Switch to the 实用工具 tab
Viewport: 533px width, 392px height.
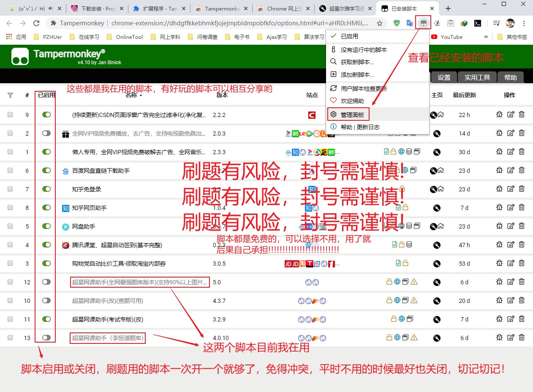coord(477,77)
